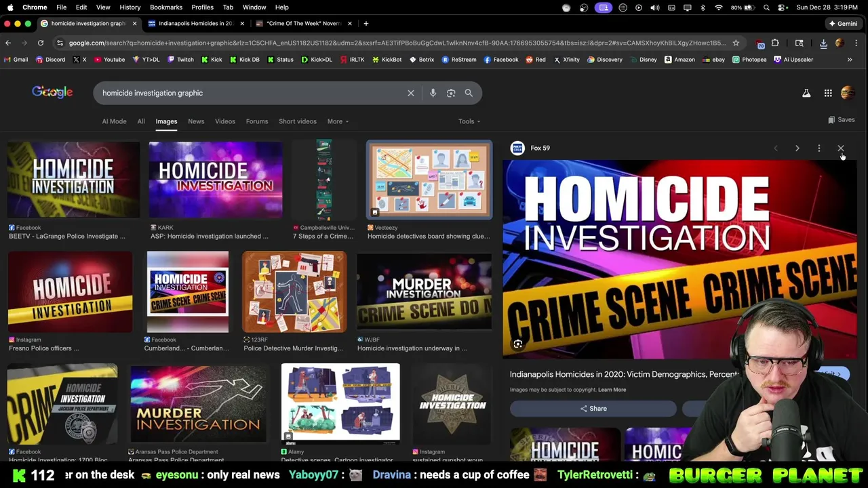Open WJBF Murder Investigation thumbnail

pos(425,291)
